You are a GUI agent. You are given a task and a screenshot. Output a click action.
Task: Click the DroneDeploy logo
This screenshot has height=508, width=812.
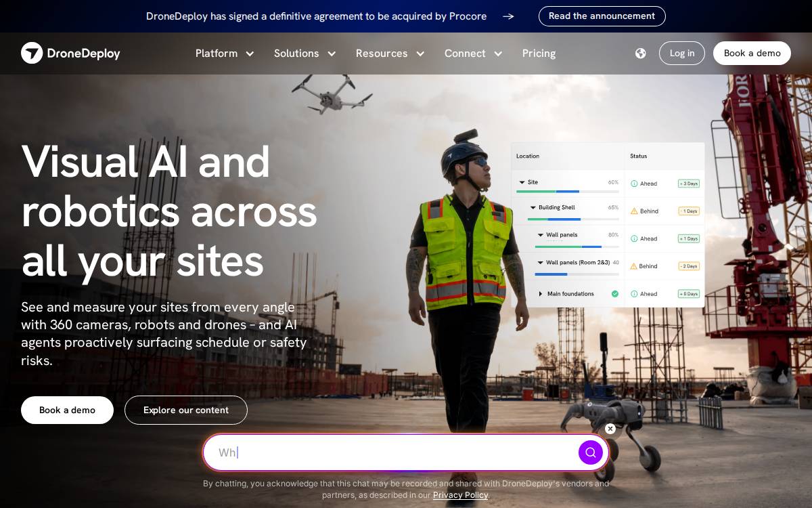pos(70,53)
